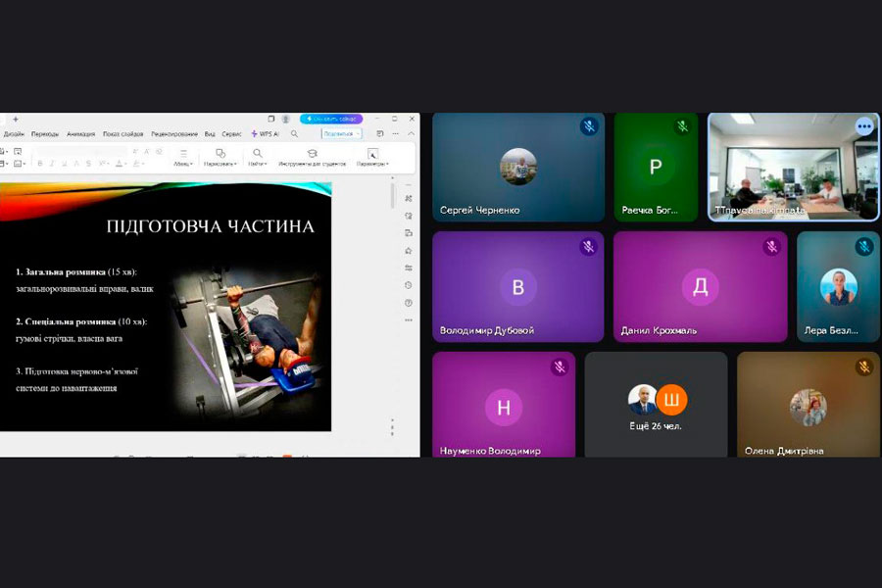Click the blue upgrade button in the title bar
The width and height of the screenshot is (882, 588).
(330, 119)
